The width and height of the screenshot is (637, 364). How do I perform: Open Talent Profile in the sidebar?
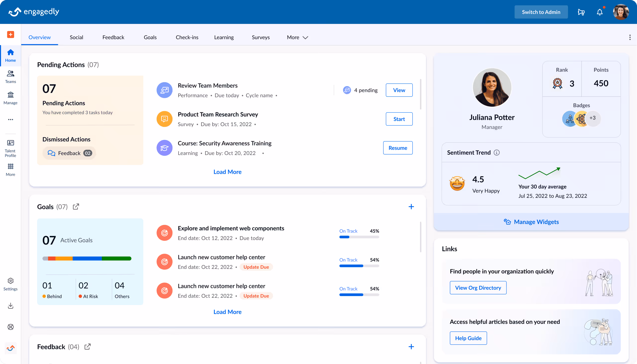[10, 149]
